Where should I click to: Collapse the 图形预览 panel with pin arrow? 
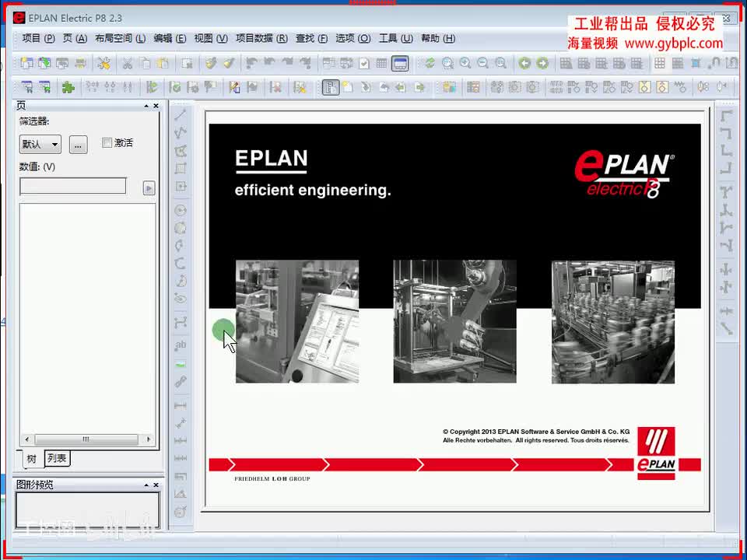pyautogui.click(x=146, y=485)
